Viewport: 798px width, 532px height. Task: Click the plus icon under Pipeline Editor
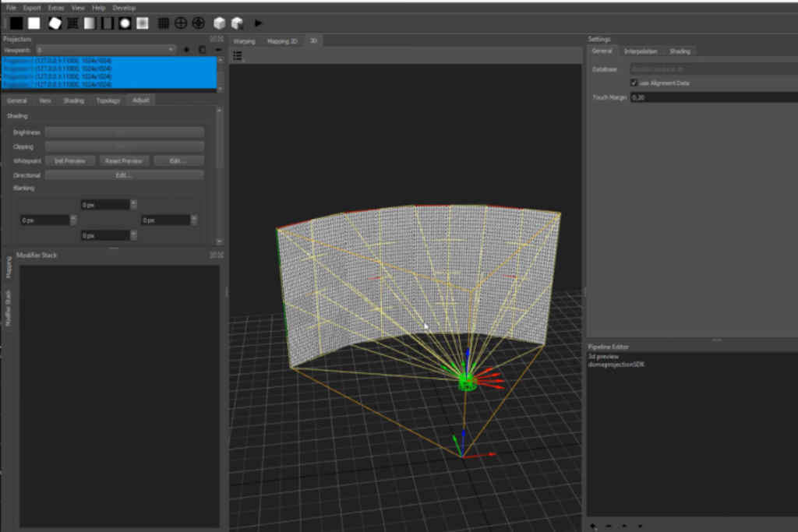[593, 526]
